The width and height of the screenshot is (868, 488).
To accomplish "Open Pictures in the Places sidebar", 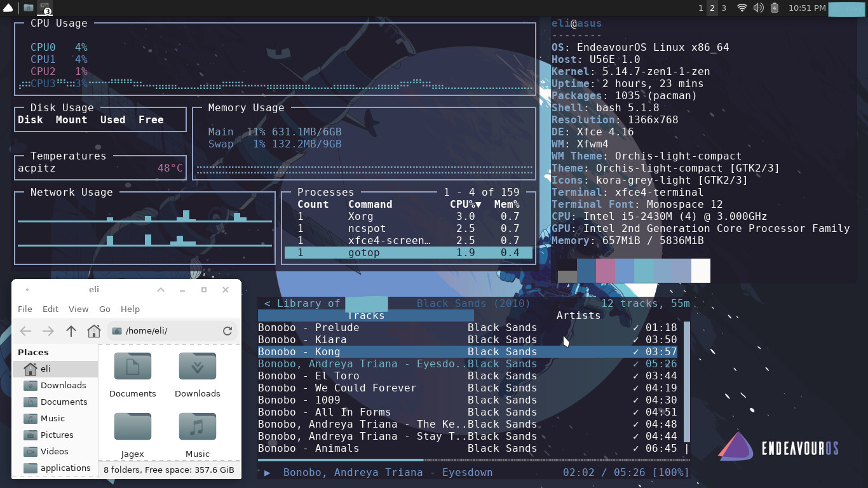I will point(55,435).
